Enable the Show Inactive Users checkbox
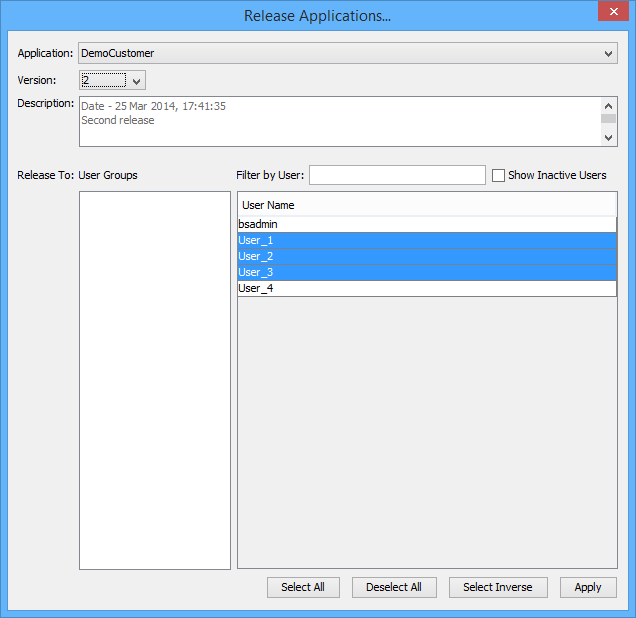The height and width of the screenshot is (618, 636). click(x=498, y=175)
